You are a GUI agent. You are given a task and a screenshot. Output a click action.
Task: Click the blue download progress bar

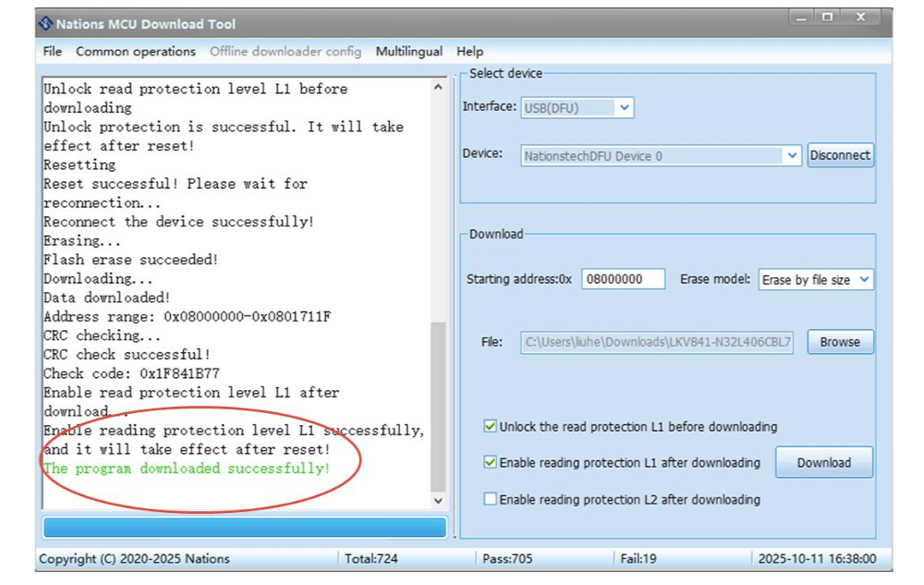pos(244,528)
